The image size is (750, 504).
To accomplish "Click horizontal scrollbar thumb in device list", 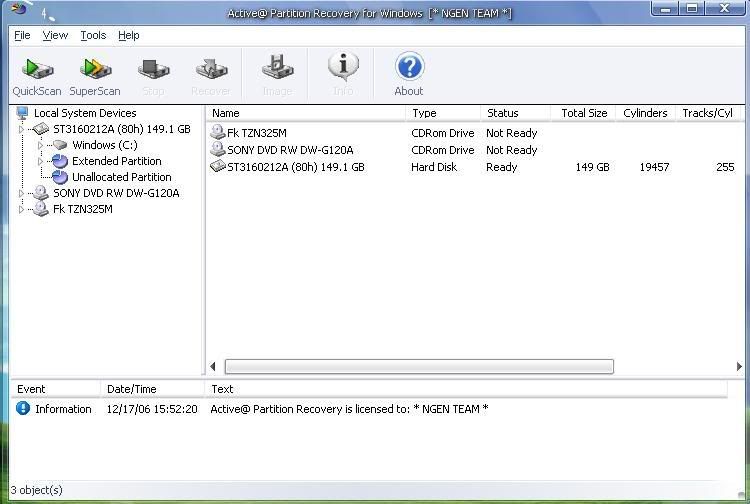I will click(419, 367).
